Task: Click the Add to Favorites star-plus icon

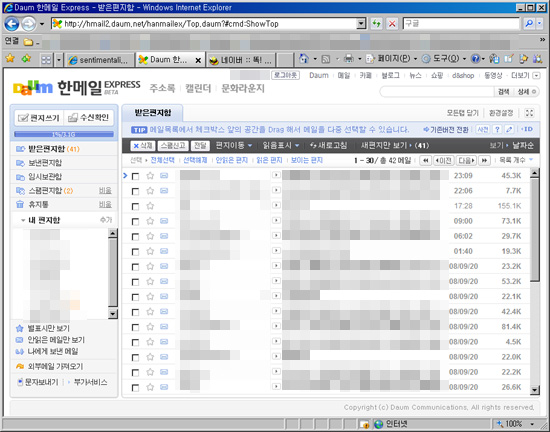Action: click(26, 59)
